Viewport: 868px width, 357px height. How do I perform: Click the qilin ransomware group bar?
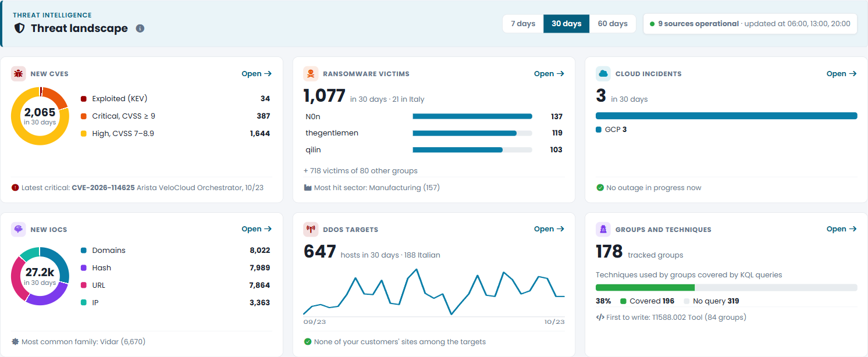click(472, 149)
